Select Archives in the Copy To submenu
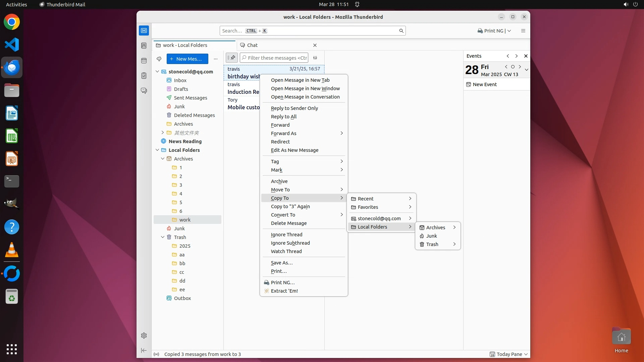This screenshot has width=644, height=362. click(x=435, y=228)
